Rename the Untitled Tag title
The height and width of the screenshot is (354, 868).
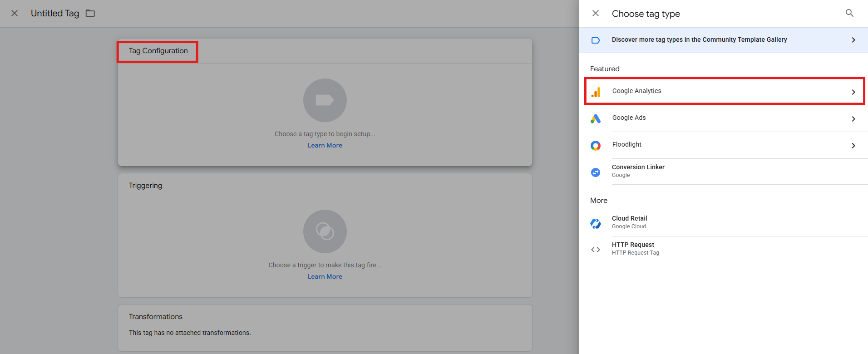coord(55,13)
